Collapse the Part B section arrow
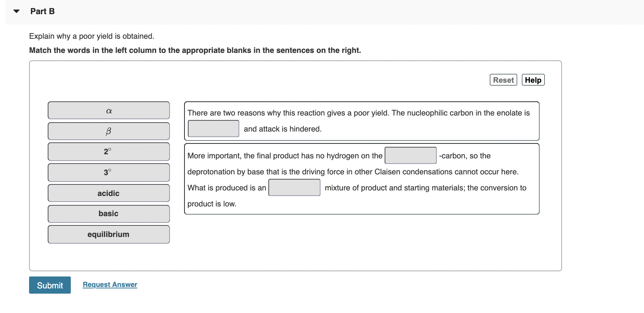The image size is (644, 313). click(16, 11)
